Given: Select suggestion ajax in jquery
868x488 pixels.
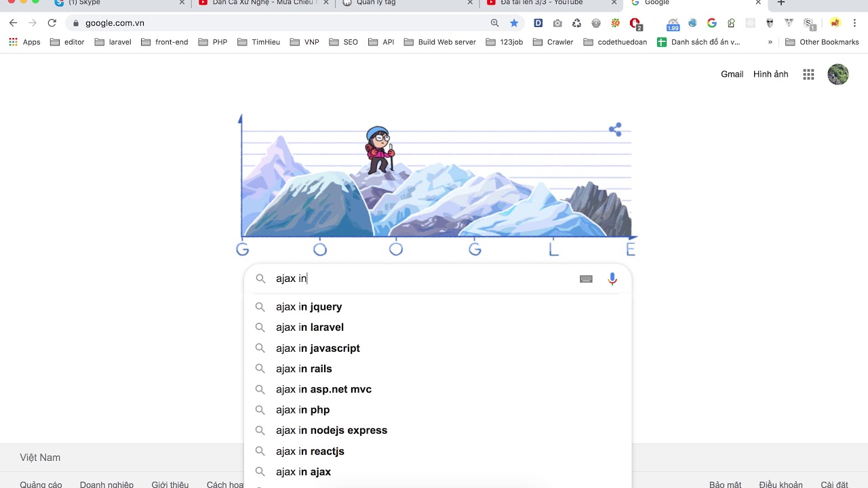Looking at the screenshot, I should [437, 307].
